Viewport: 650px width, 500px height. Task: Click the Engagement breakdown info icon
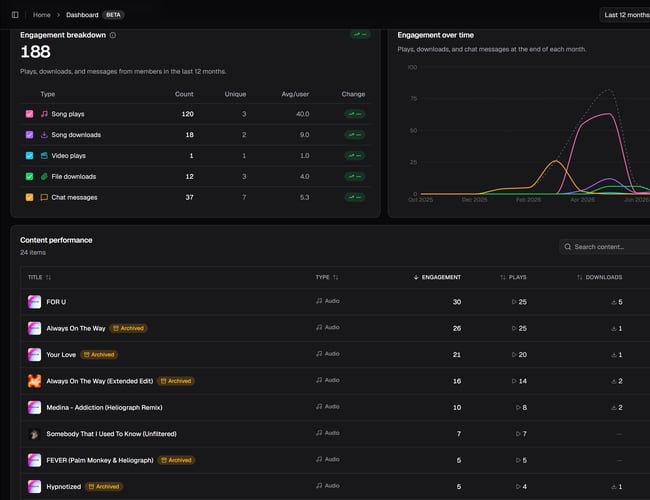[113, 35]
